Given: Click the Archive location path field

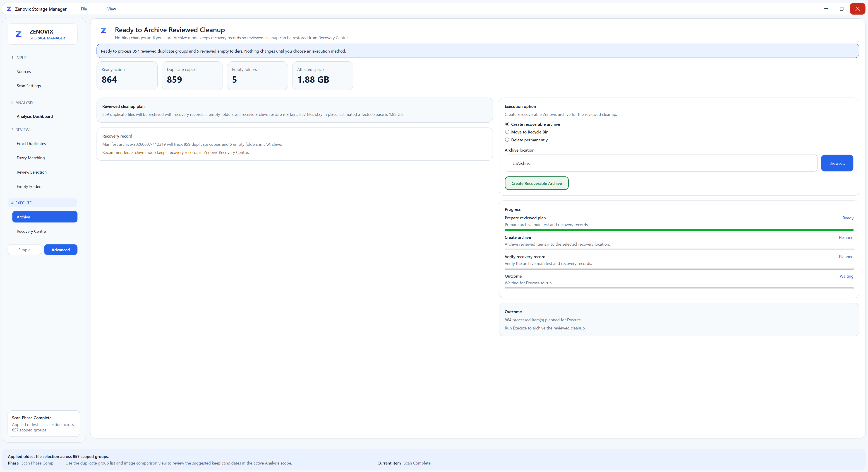Looking at the screenshot, I should point(661,163).
